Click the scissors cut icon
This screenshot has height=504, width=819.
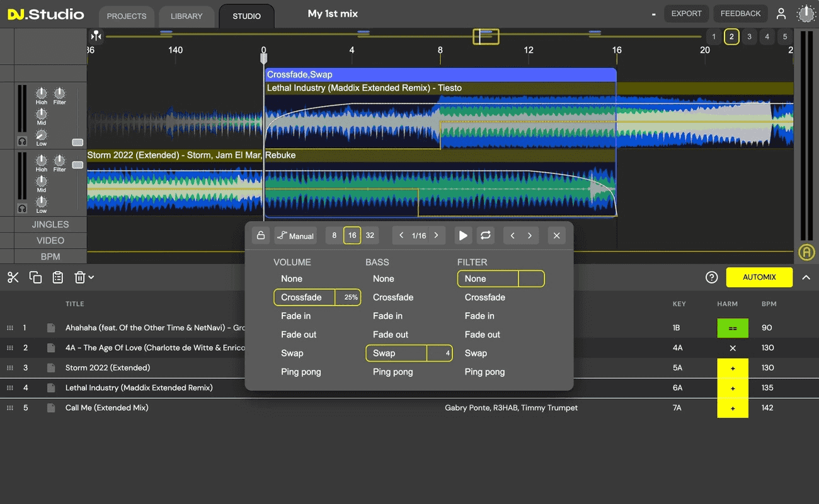(x=13, y=277)
